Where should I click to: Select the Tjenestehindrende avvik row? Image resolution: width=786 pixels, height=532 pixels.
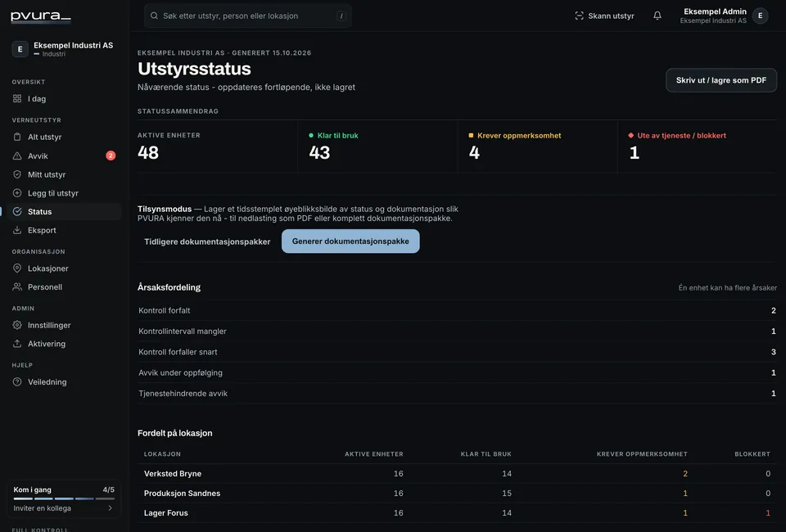[457, 393]
